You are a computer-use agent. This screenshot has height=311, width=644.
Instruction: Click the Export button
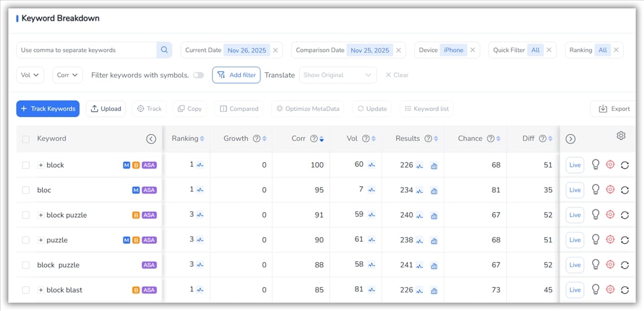click(613, 109)
